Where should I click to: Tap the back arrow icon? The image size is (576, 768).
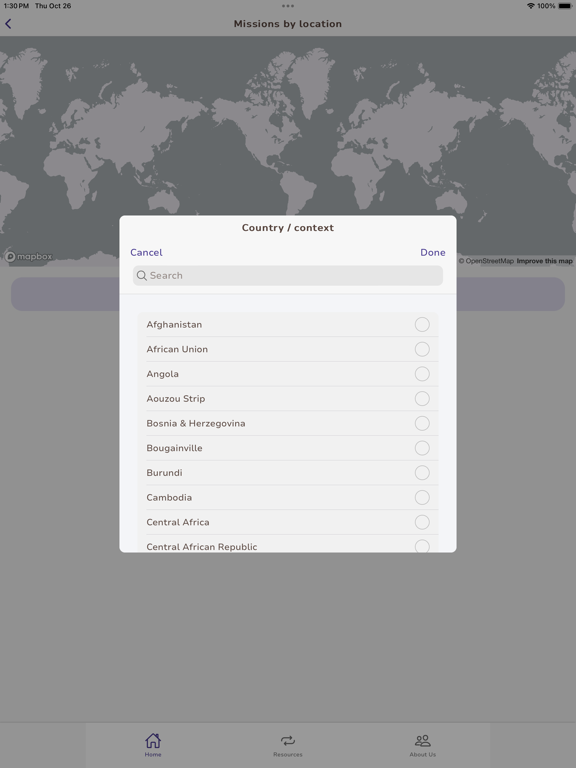point(8,24)
